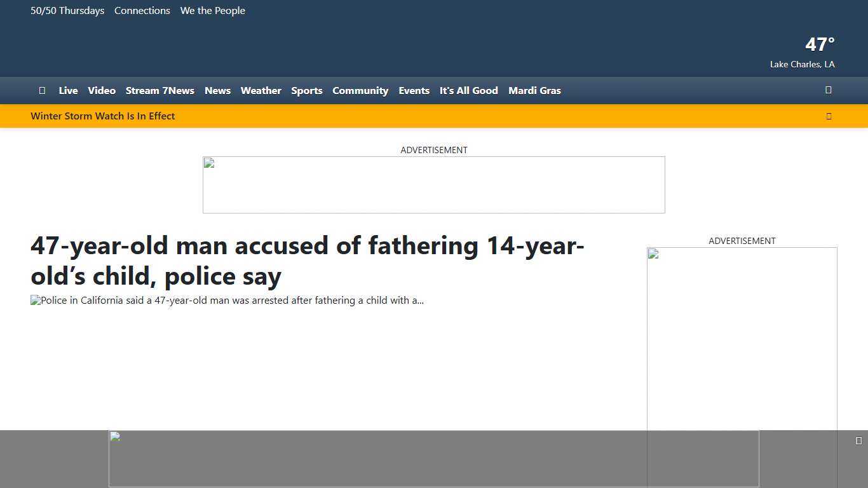The width and height of the screenshot is (868, 488).
Task: Open the search icon in the navbar
Action: [x=828, y=90]
